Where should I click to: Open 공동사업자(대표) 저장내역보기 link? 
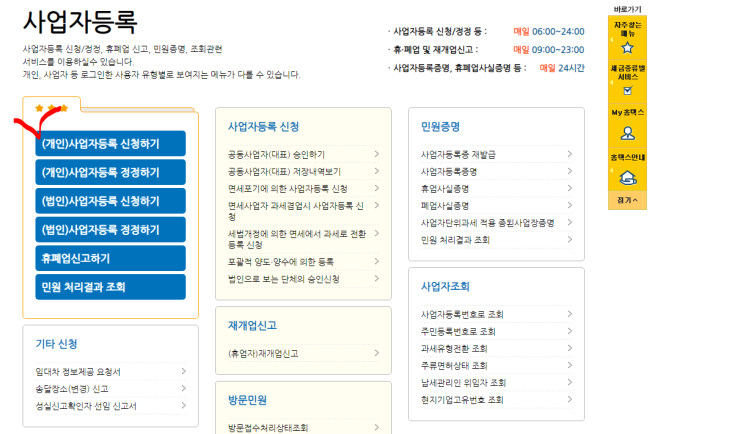(284, 172)
